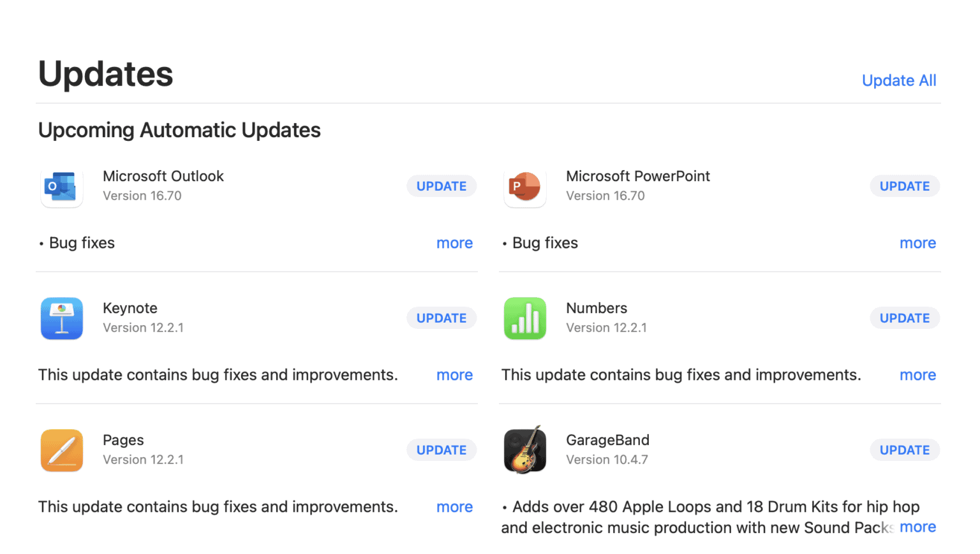Start the Numbers update
Image resolution: width=980 pixels, height=554 pixels.
coord(904,318)
